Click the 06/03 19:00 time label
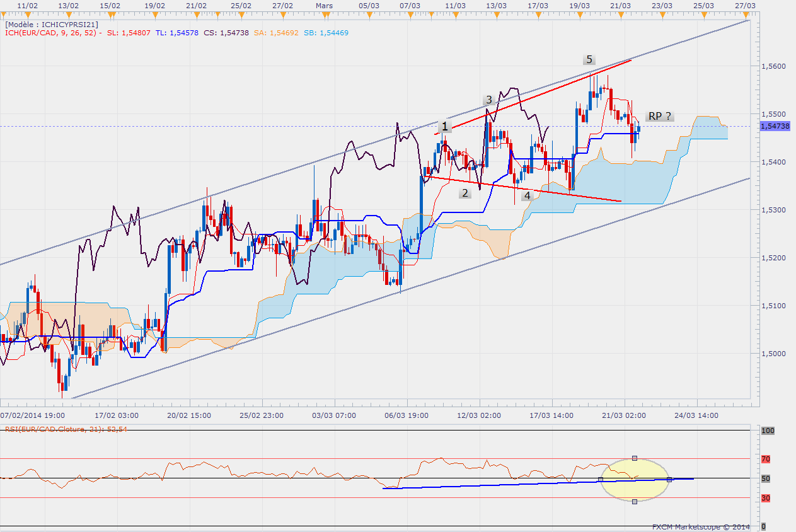Image resolution: width=796 pixels, height=532 pixels. 407,415
